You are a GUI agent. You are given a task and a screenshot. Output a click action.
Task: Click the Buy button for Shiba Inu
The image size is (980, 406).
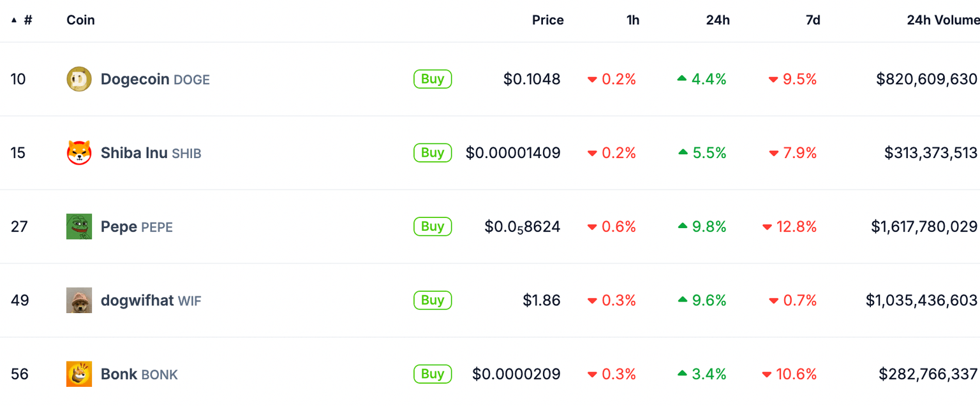433,153
